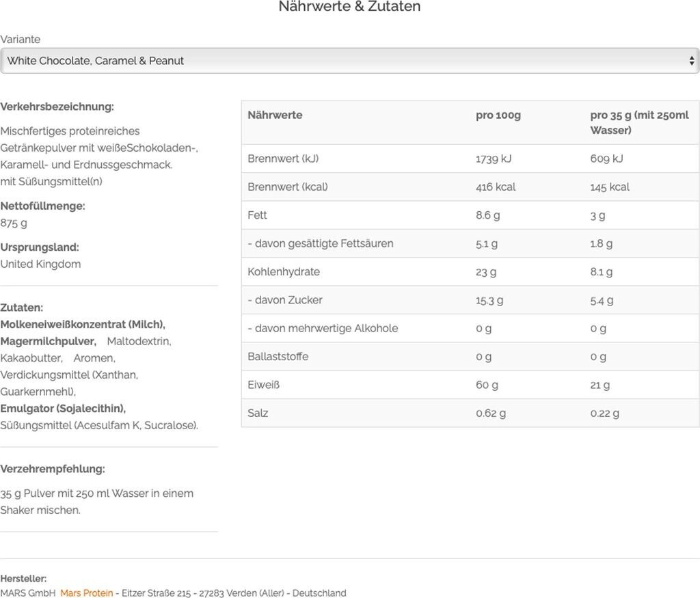Click the Ballaststoffe row label
Viewport: 700px width, 598px height.
[x=278, y=356]
